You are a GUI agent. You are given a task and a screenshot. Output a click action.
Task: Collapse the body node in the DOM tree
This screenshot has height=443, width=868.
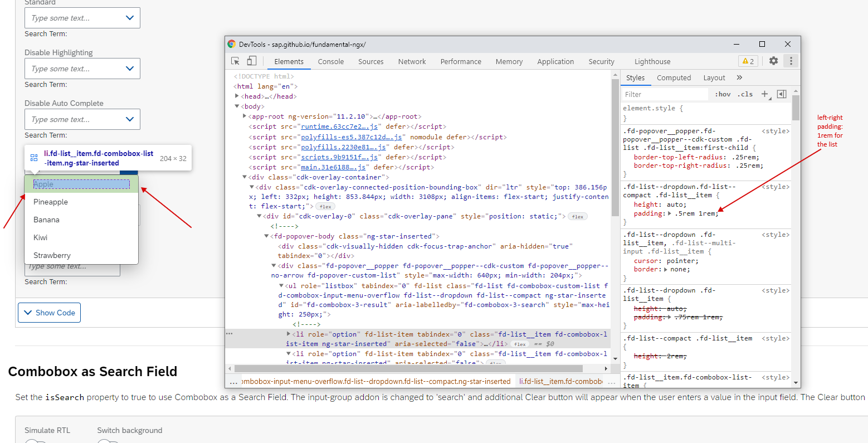tap(237, 106)
